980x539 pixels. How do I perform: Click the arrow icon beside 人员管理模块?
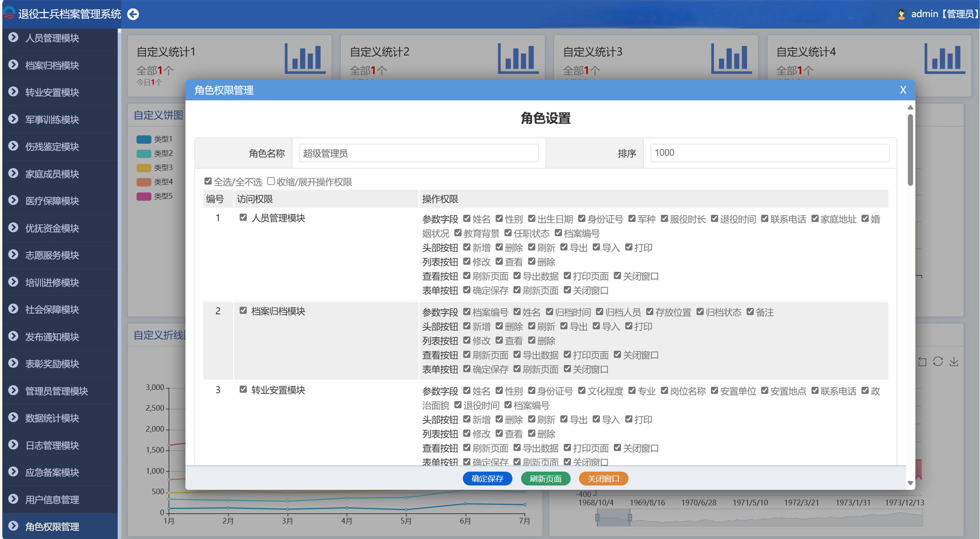tap(13, 38)
